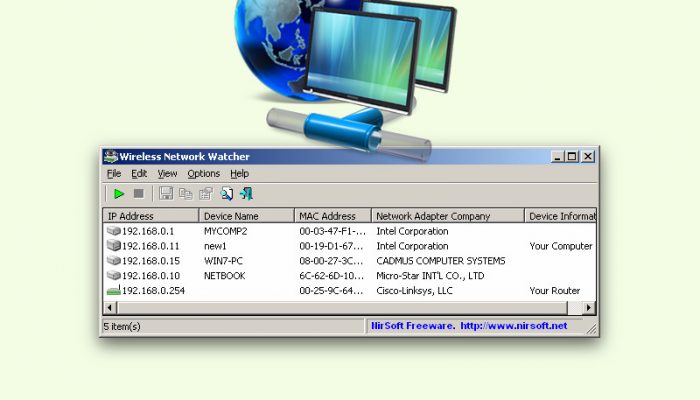Click the horizontal scrollbar left arrow
Image resolution: width=700 pixels, height=400 pixels.
click(110, 308)
